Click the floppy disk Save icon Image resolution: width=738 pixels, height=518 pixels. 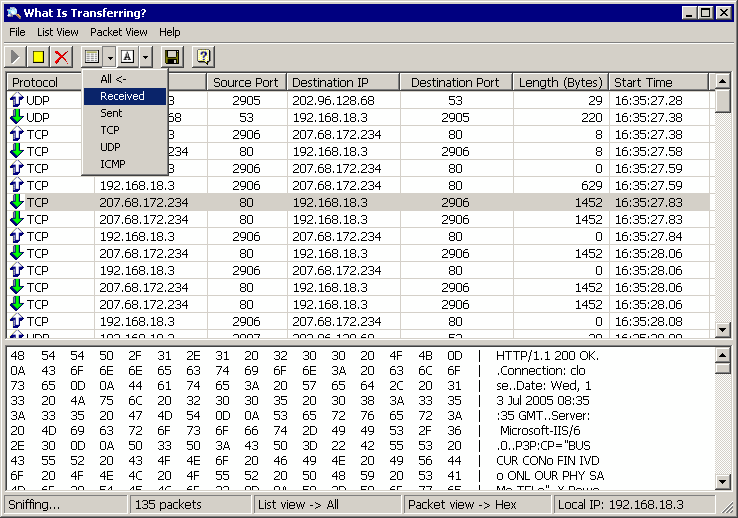172,58
